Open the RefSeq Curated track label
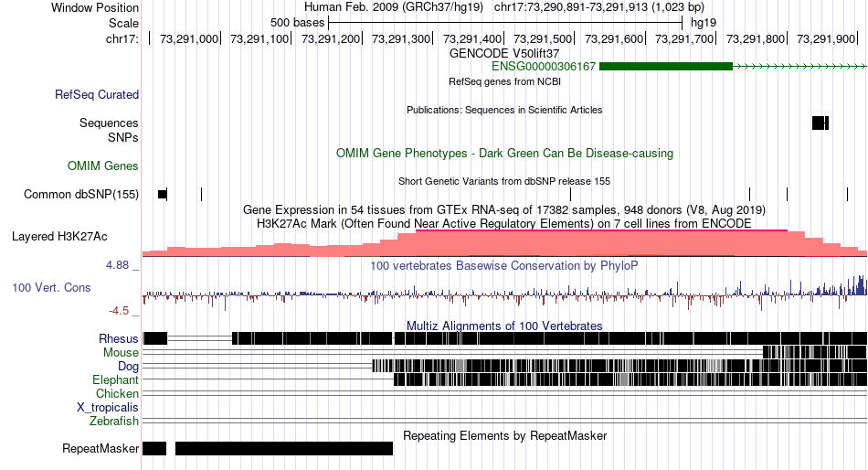Screen dimensions: 868x470 (x=97, y=95)
